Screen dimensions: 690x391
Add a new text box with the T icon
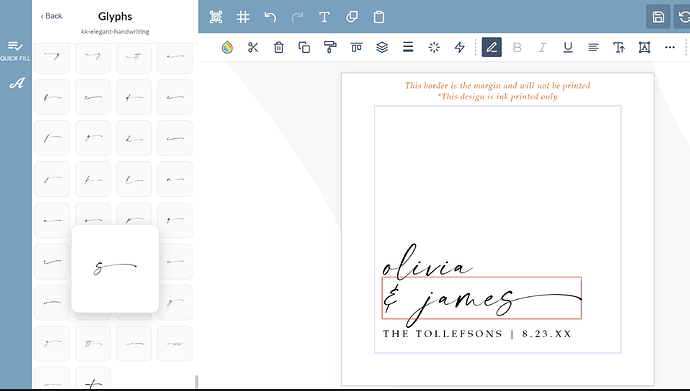coord(324,17)
